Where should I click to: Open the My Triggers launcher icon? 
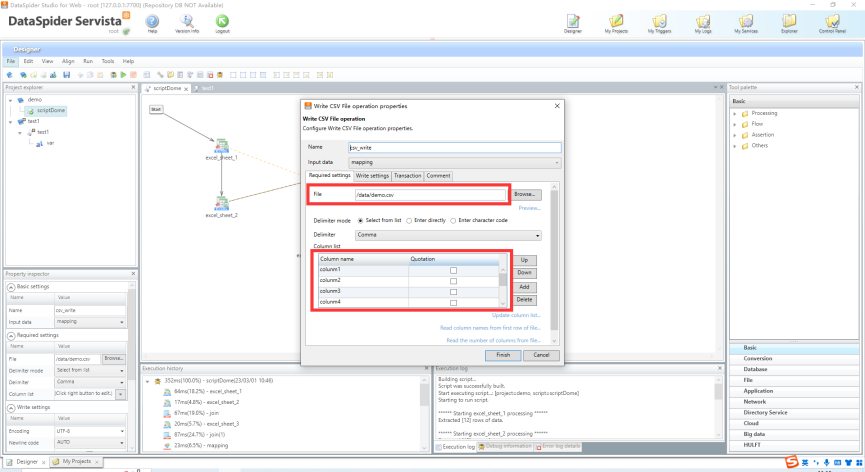[659, 22]
